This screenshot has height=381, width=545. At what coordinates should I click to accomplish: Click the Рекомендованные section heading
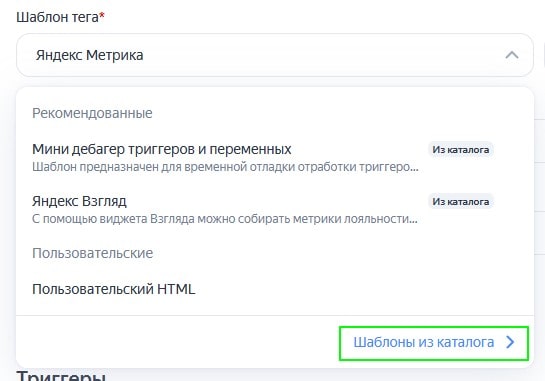[92, 113]
